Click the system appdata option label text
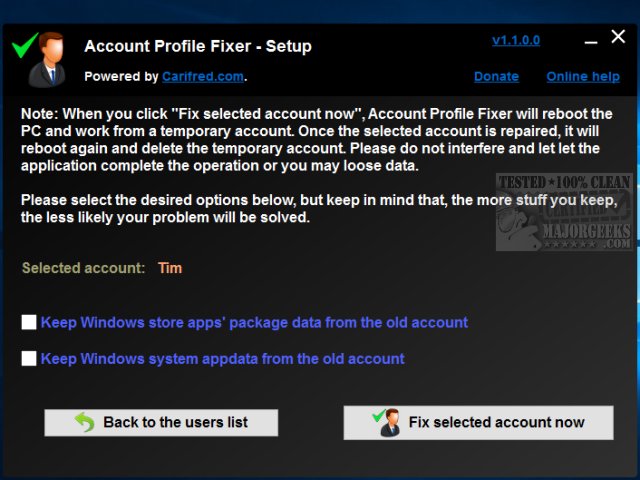Screen dimensions: 640x480 click(222, 358)
